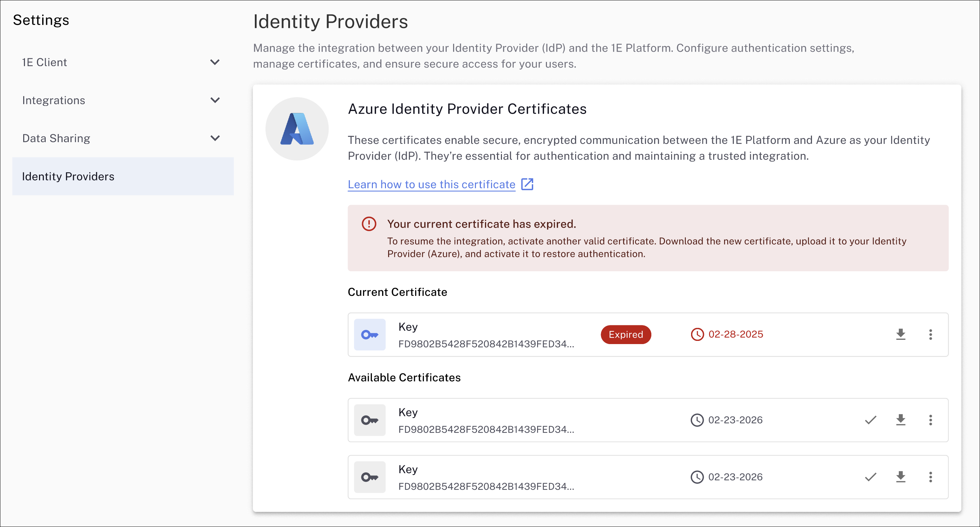The image size is (980, 527).
Task: Click the grey key icon of the first available certificate
Action: (369, 420)
